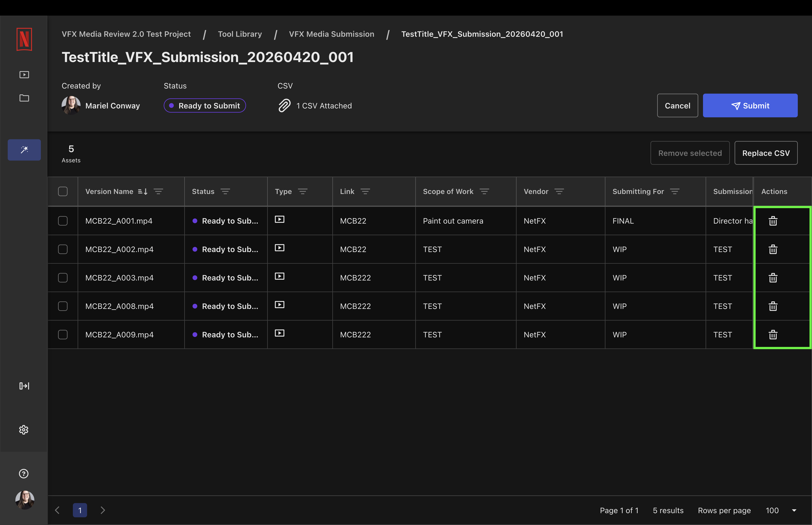Open Submitting For column filter
Viewport: 812px width, 525px height.
675,192
